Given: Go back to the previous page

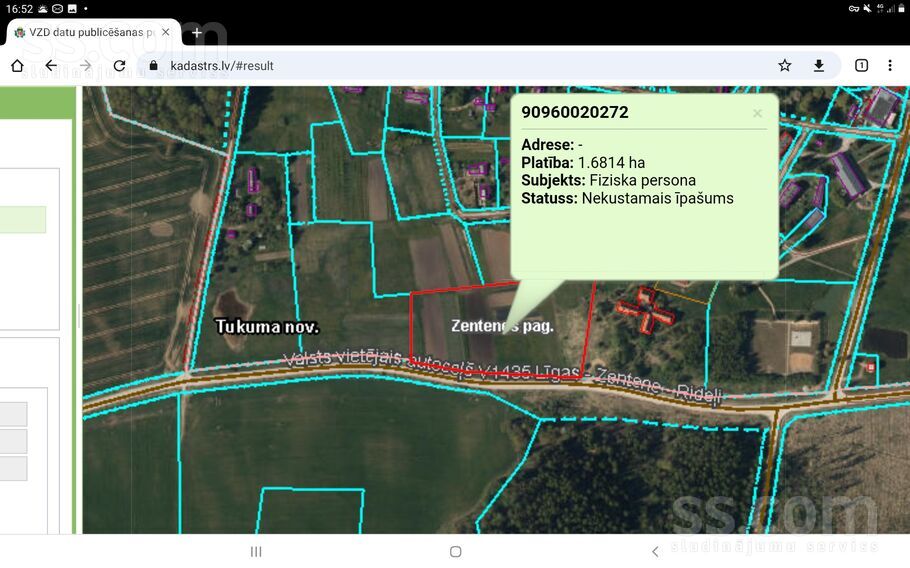Looking at the screenshot, I should [51, 66].
